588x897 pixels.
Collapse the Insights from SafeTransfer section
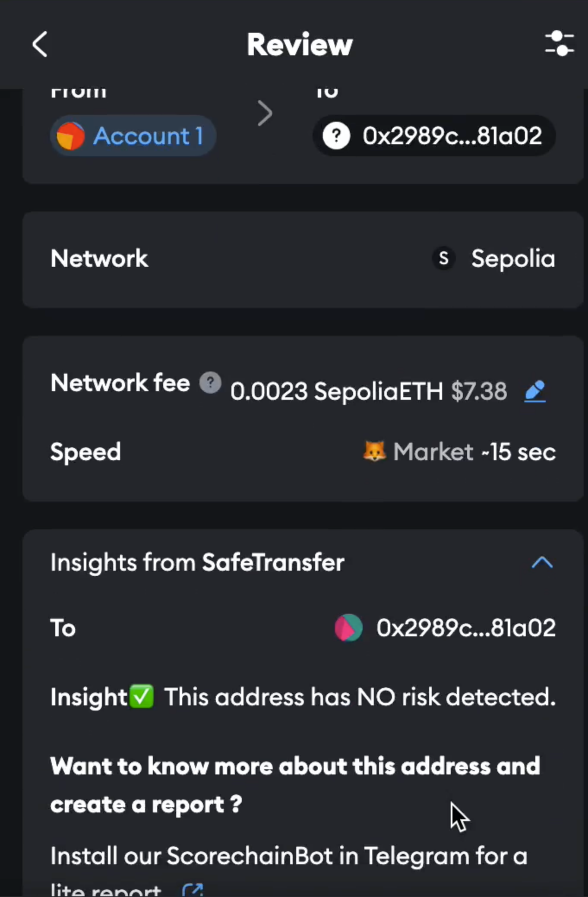click(542, 562)
